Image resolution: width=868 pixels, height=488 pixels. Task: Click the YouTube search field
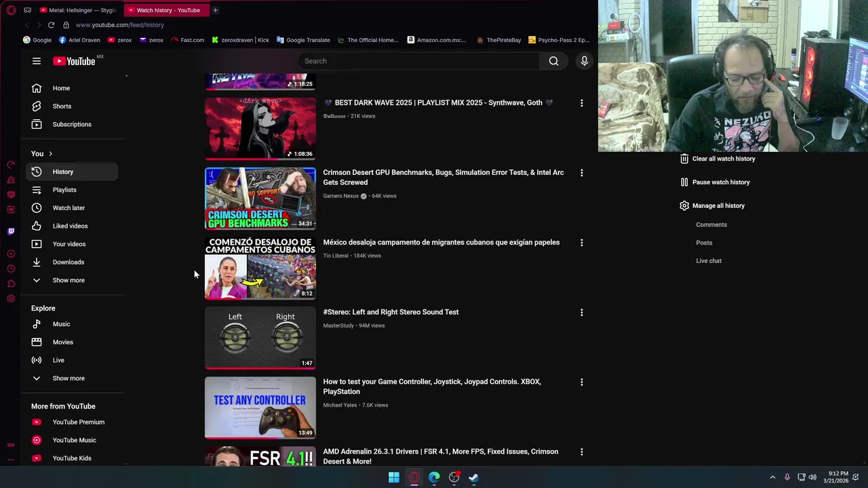(418, 61)
